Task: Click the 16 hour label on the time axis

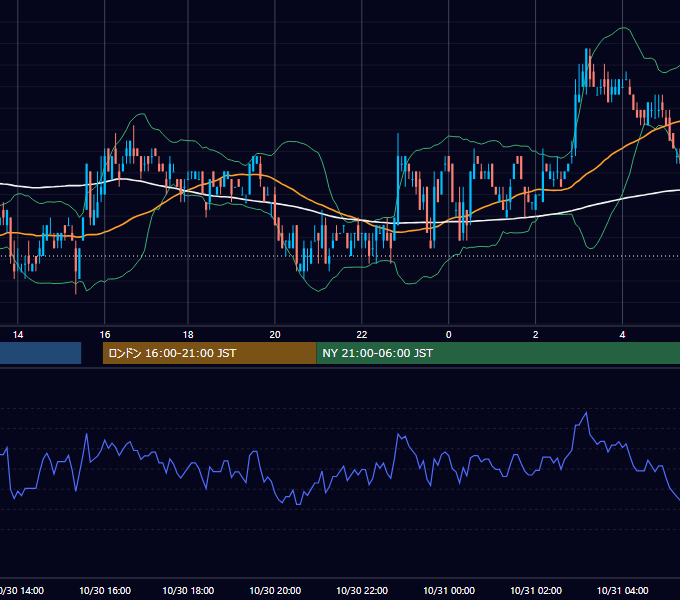Action: click(105, 335)
